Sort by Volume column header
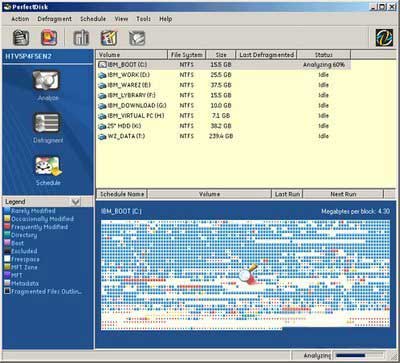 click(x=132, y=55)
